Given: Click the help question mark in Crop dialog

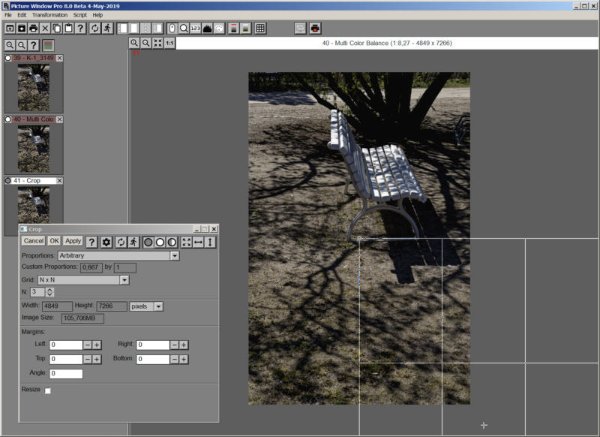Looking at the screenshot, I should point(91,241).
